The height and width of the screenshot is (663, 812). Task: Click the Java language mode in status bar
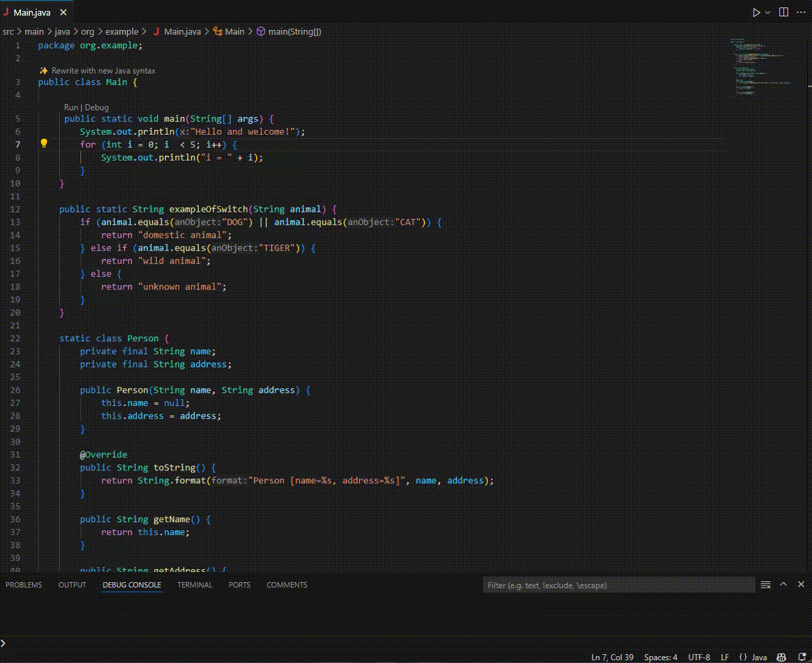(758, 657)
